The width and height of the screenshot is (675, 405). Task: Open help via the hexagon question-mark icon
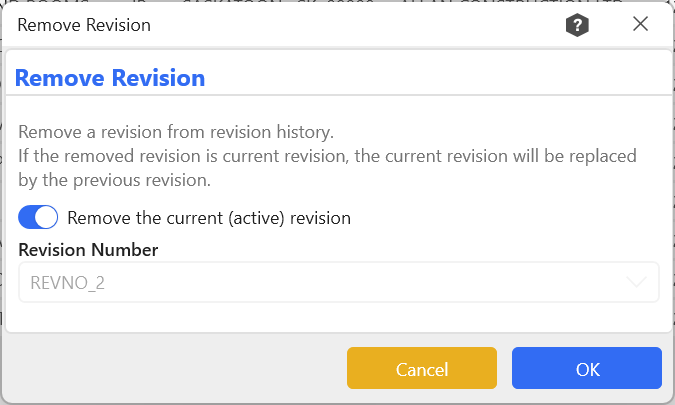tap(577, 25)
